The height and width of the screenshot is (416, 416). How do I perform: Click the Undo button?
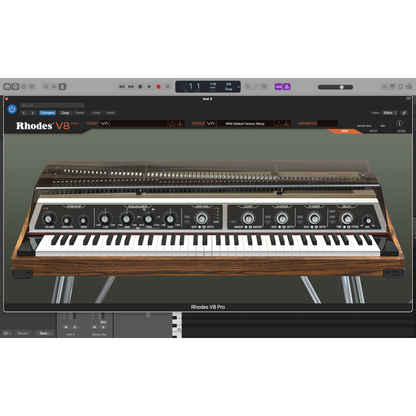[x=96, y=113]
